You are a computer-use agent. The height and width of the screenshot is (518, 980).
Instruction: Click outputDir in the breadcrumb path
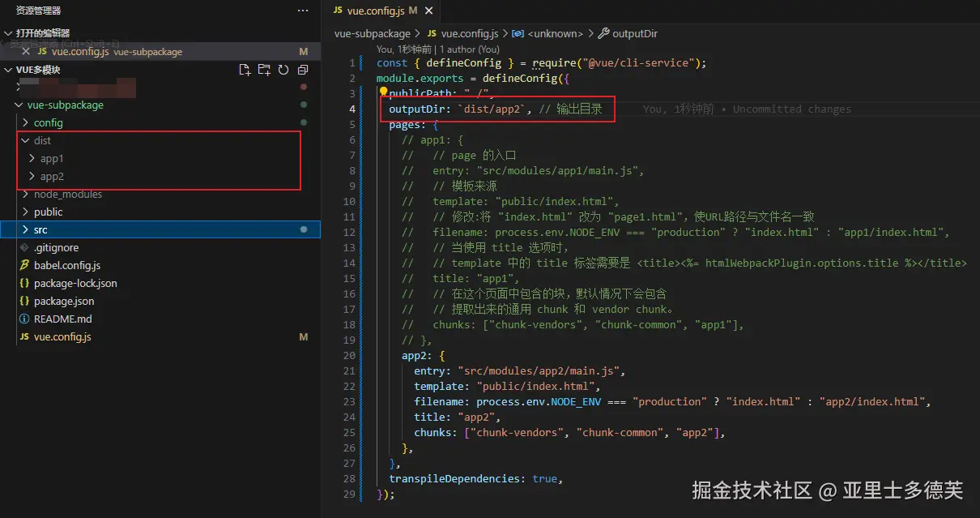(635, 33)
